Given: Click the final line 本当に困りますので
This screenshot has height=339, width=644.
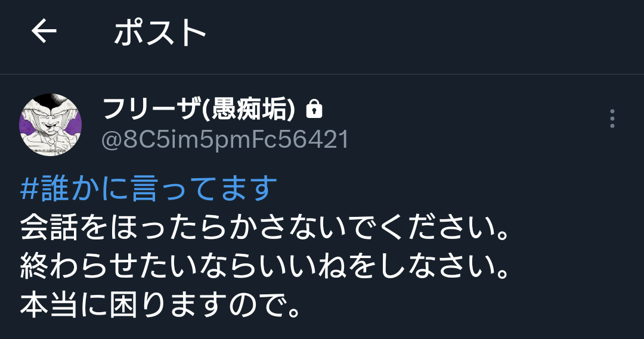Looking at the screenshot, I should (160, 306).
